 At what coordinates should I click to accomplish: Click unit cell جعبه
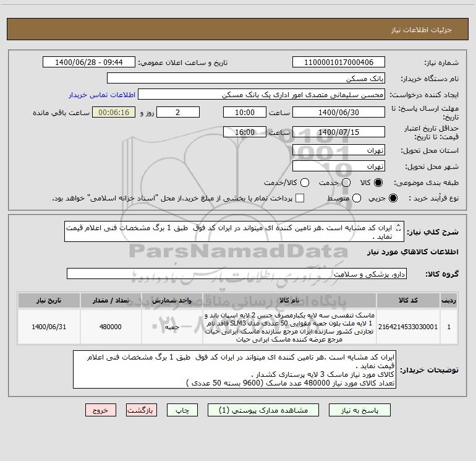pos(172,327)
